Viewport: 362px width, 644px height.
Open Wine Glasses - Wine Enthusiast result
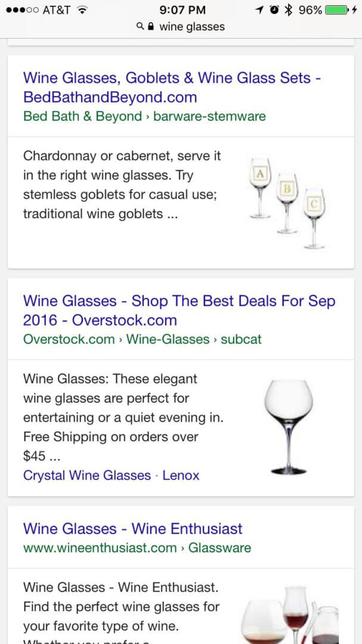[x=132, y=528]
